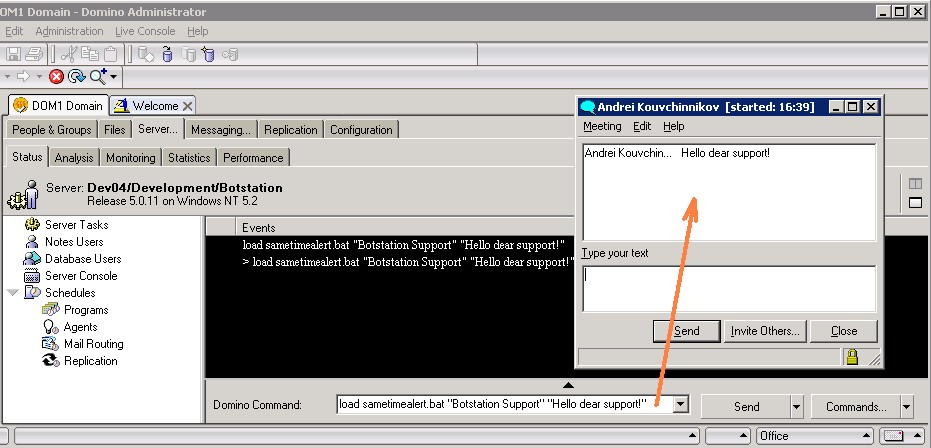
Task: Click the forward arrow navigation icon
Action: tap(23, 76)
